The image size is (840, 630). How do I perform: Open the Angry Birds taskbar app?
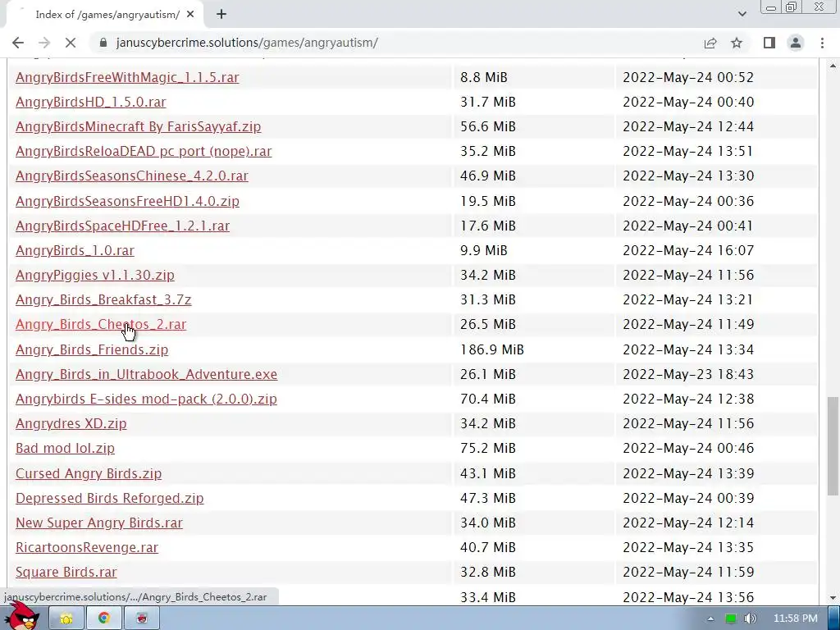point(141,619)
